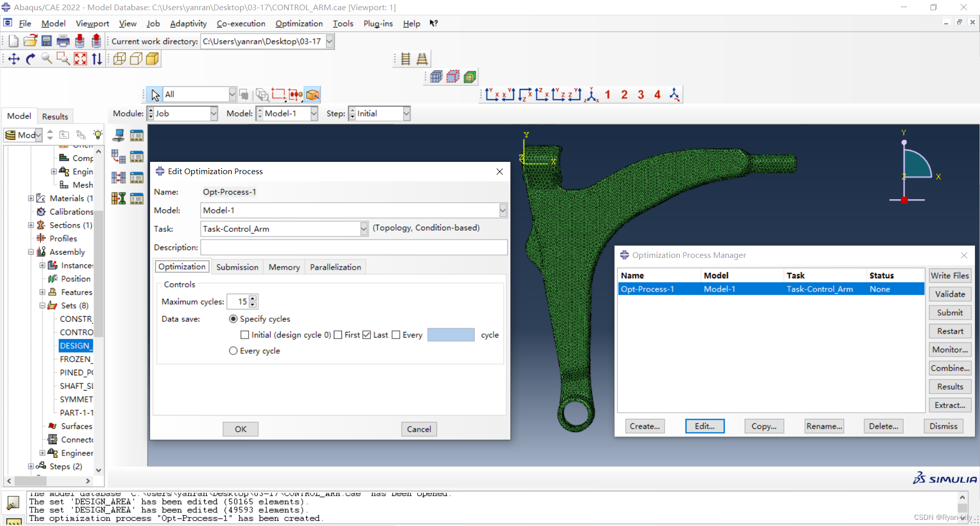Viewport: 980px width, 526px height.
Task: Select the Magnify View tool
Action: tap(47, 59)
